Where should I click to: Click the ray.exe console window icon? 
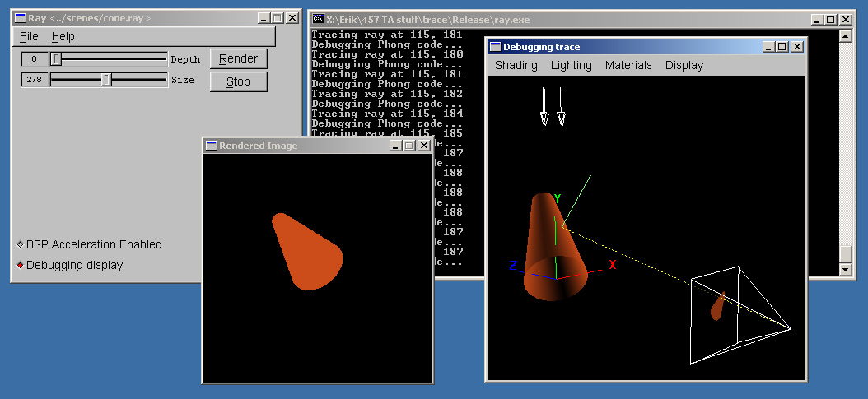pyautogui.click(x=317, y=19)
